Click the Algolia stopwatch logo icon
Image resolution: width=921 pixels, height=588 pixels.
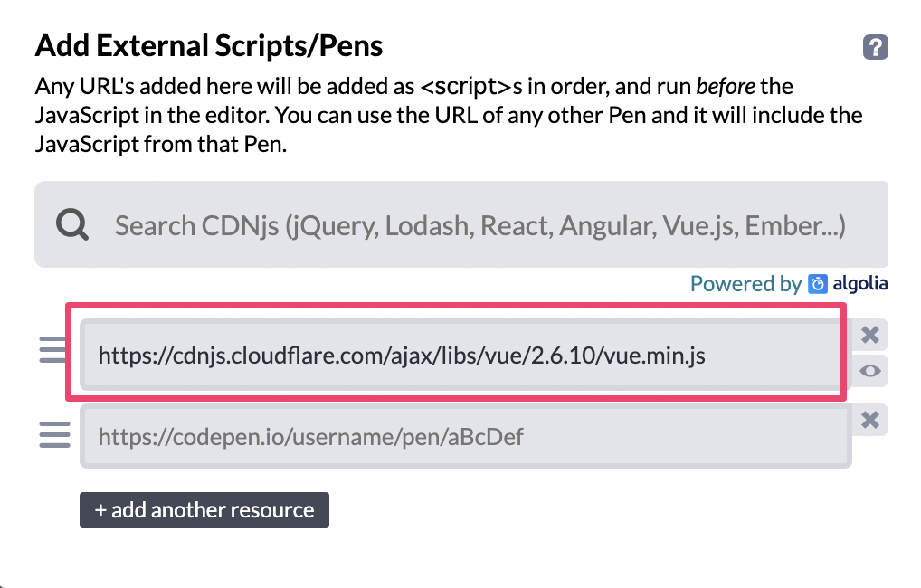click(x=818, y=284)
